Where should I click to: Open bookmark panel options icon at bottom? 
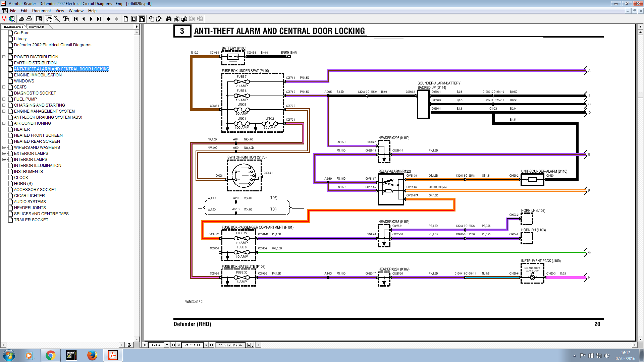click(129, 345)
